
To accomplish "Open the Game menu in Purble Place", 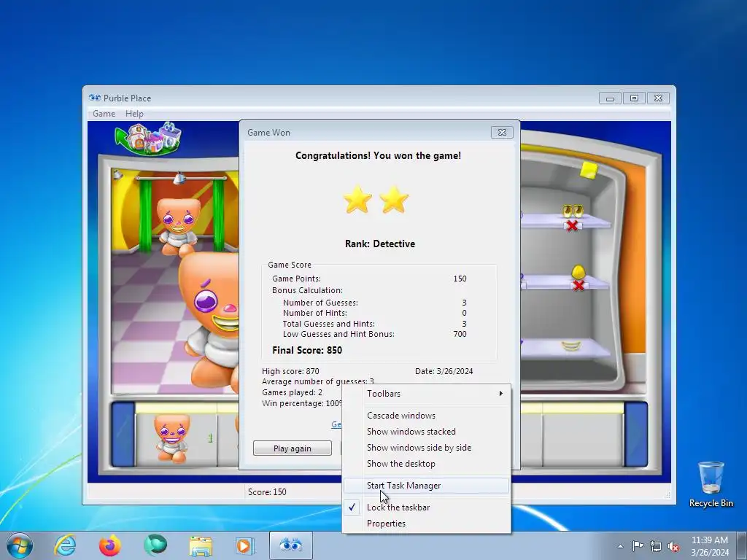I will click(104, 114).
